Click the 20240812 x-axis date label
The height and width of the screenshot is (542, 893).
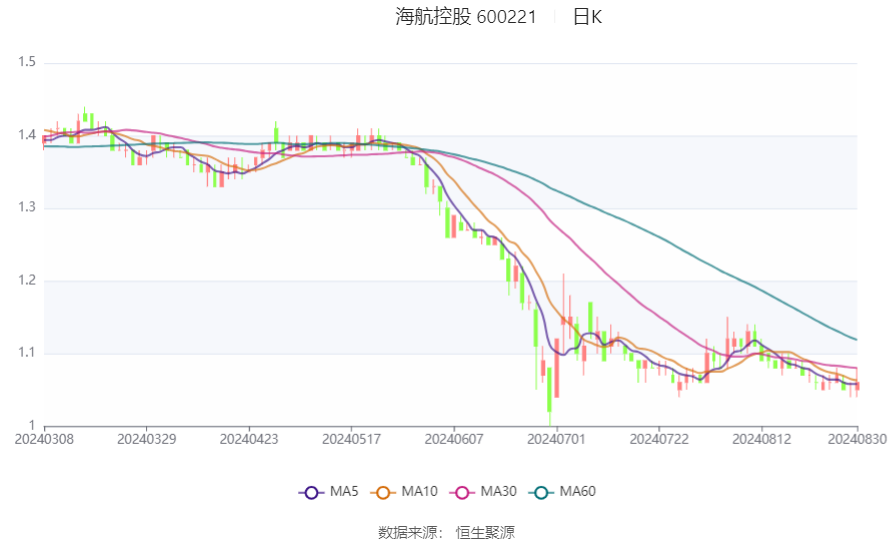pyautogui.click(x=761, y=440)
